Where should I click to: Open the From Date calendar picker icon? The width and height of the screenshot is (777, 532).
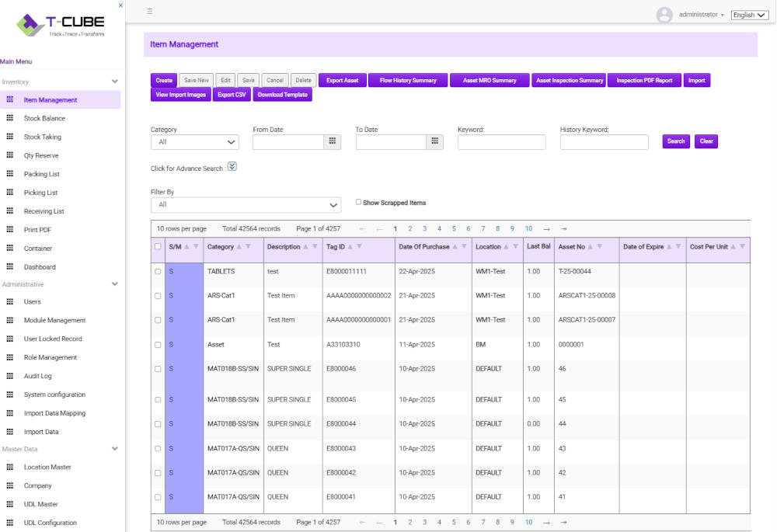coord(333,141)
